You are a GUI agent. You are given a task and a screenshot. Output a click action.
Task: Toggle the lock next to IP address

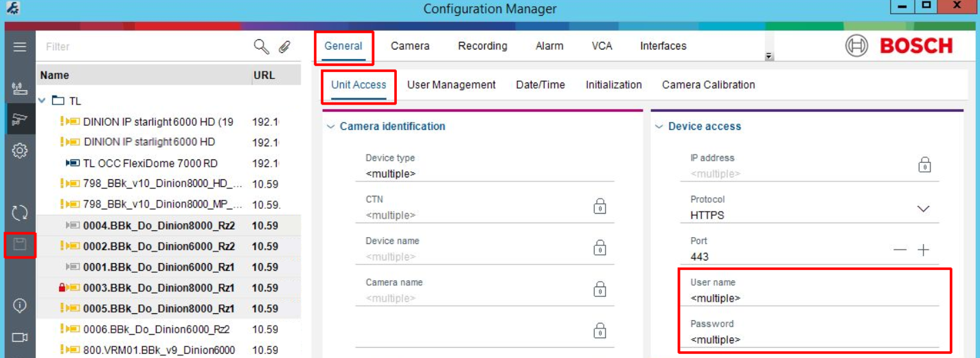coord(924,165)
